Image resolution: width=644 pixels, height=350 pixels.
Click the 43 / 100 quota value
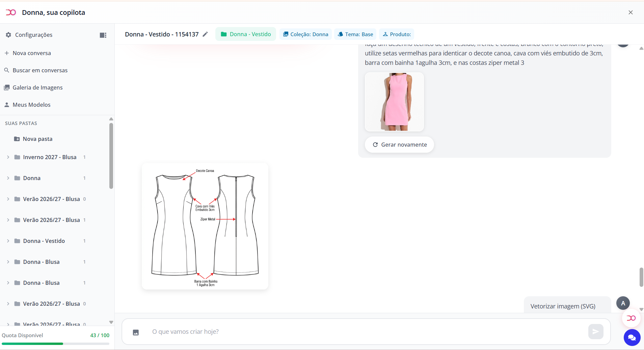coord(100,335)
